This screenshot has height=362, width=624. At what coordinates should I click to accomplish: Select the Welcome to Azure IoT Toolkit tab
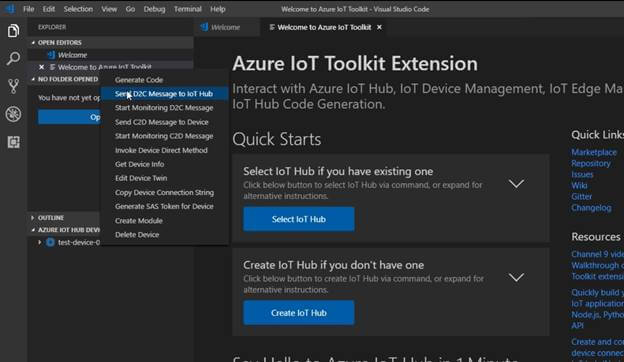[x=324, y=27]
